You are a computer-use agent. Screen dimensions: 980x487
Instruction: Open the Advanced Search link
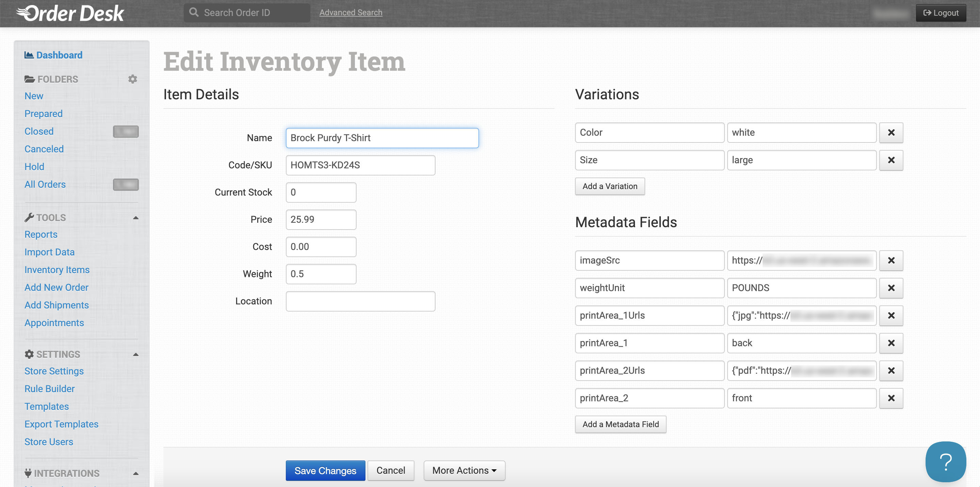[x=350, y=13]
